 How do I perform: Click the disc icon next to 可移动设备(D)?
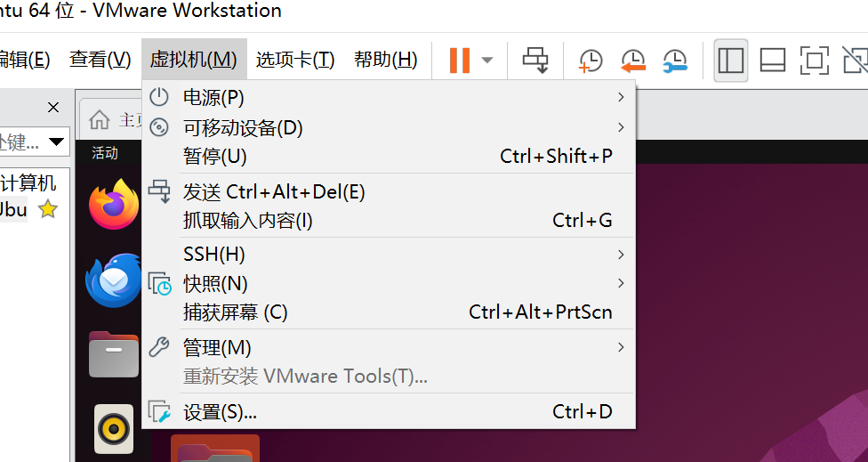(x=159, y=127)
